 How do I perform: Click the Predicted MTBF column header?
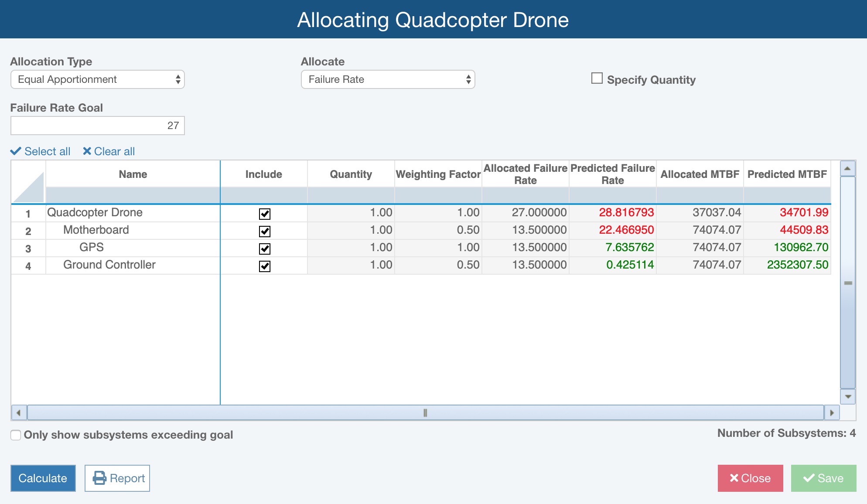787,174
